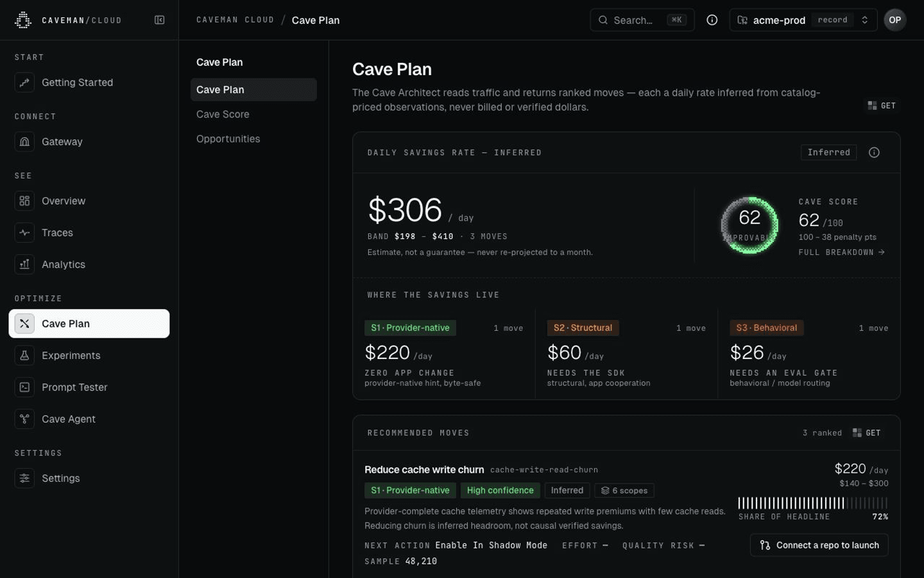Navigate to Traces

[89, 232]
